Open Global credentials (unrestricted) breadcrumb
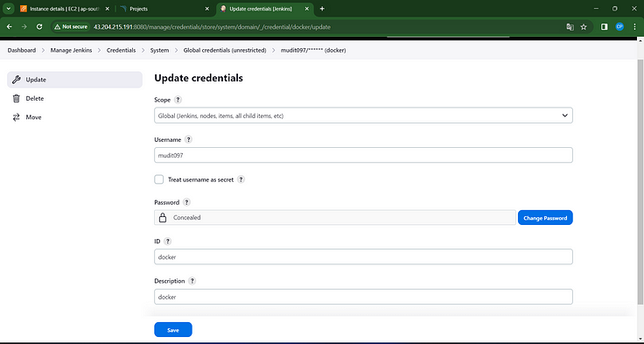This screenshot has height=344, width=644. pyautogui.click(x=225, y=50)
